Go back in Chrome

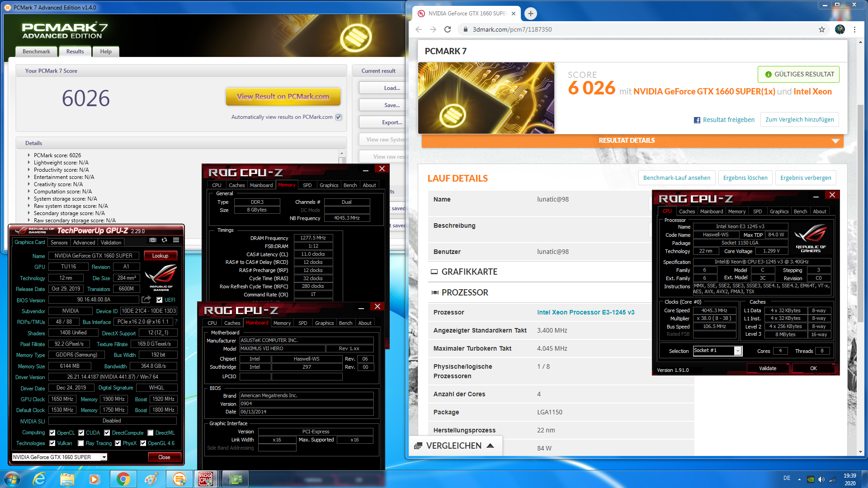(419, 29)
